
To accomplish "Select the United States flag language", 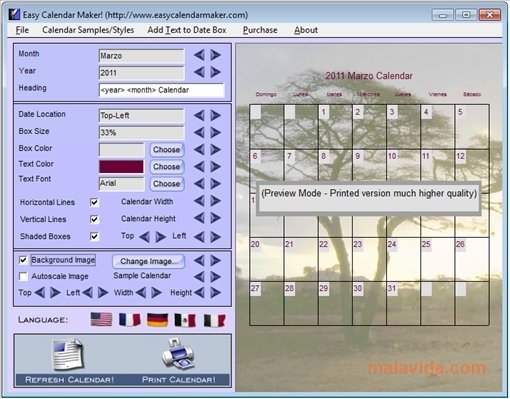I will (x=101, y=320).
